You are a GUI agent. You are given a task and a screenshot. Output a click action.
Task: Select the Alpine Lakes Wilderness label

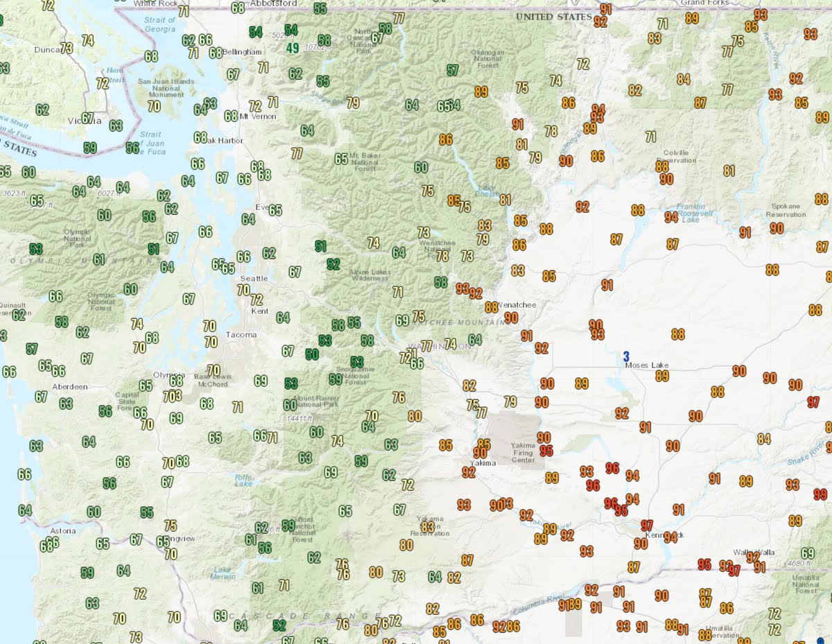370,275
